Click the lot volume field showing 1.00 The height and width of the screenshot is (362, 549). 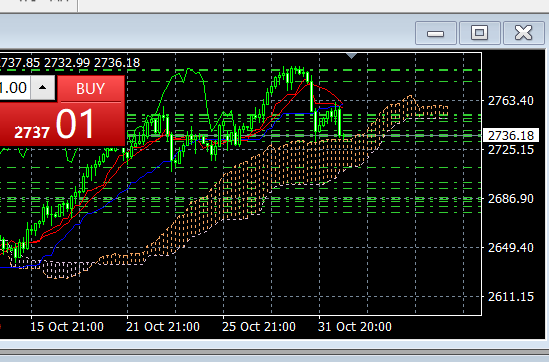tap(15, 88)
